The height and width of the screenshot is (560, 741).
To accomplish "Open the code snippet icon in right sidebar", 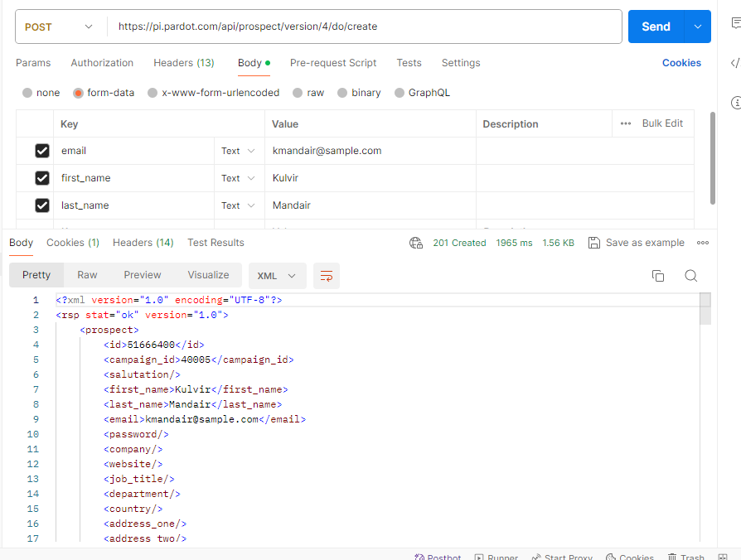I will [x=735, y=63].
